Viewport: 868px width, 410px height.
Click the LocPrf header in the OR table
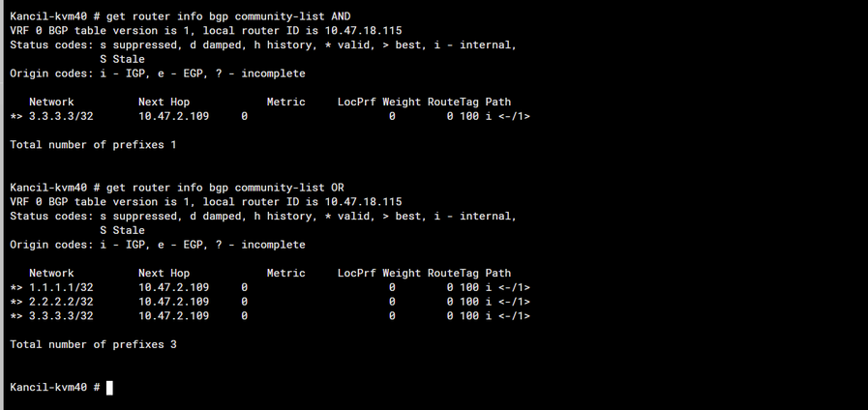[357, 273]
